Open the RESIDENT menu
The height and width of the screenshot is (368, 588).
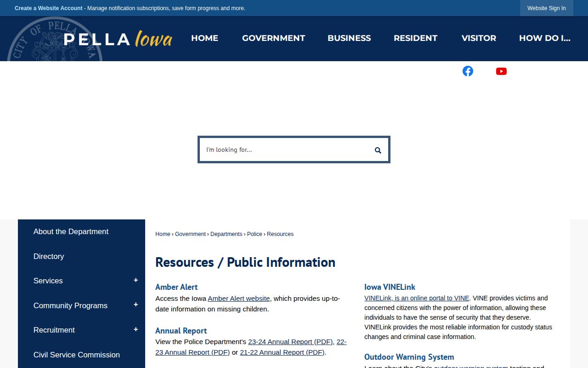(x=415, y=38)
